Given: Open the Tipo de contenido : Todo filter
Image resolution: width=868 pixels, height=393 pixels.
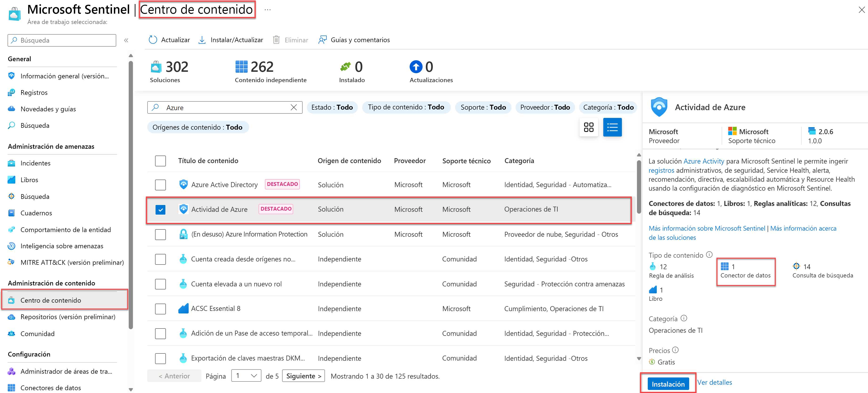Looking at the screenshot, I should 406,107.
